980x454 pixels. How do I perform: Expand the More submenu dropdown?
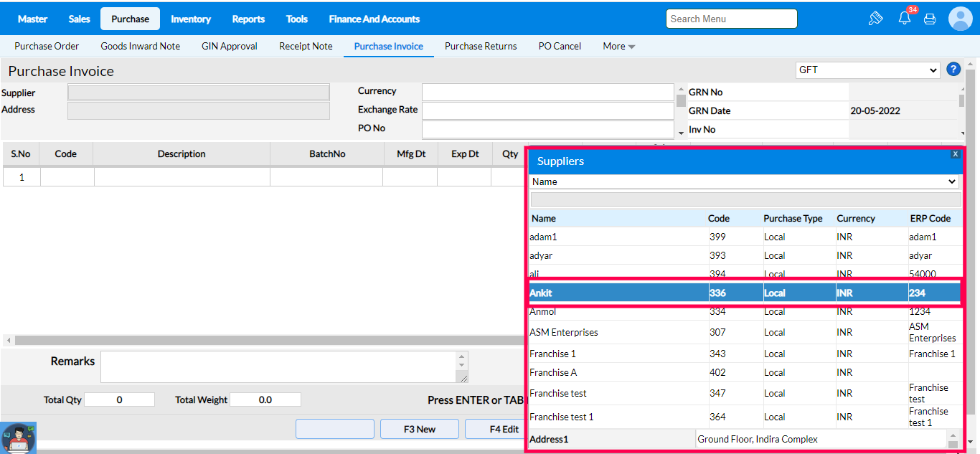(618, 47)
